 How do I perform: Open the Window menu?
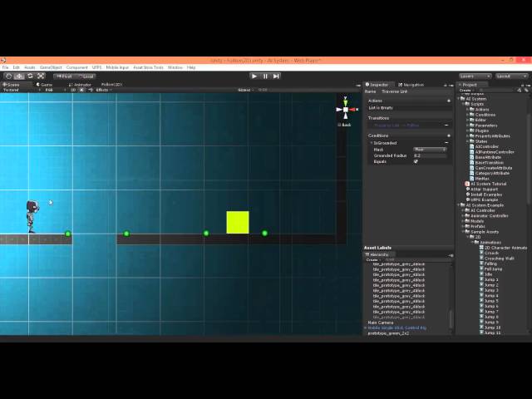175,67
